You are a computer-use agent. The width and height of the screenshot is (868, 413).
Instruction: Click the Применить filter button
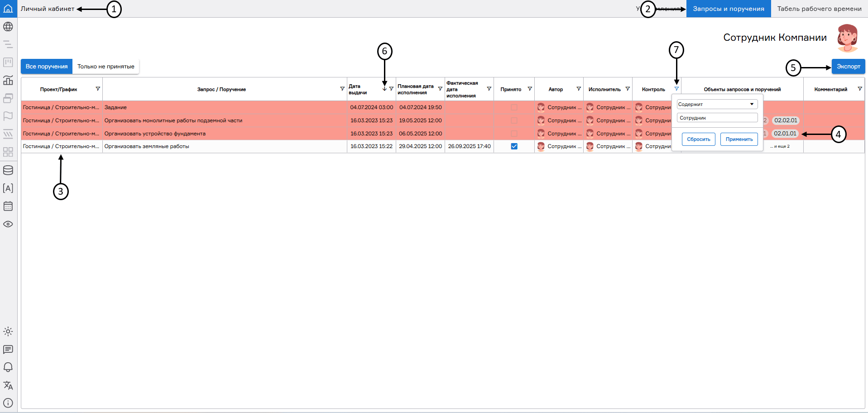[739, 139]
